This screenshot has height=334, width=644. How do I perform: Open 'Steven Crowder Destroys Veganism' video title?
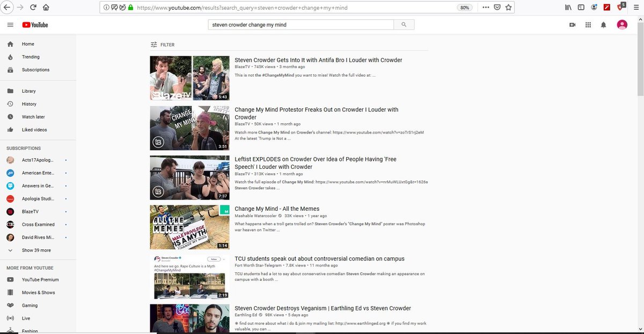coord(323,308)
